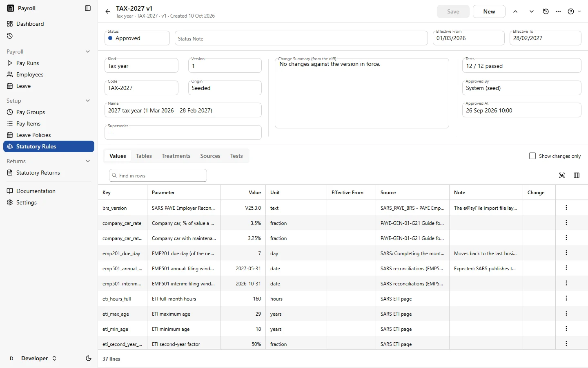Toggle dark mode moon icon

tap(89, 358)
